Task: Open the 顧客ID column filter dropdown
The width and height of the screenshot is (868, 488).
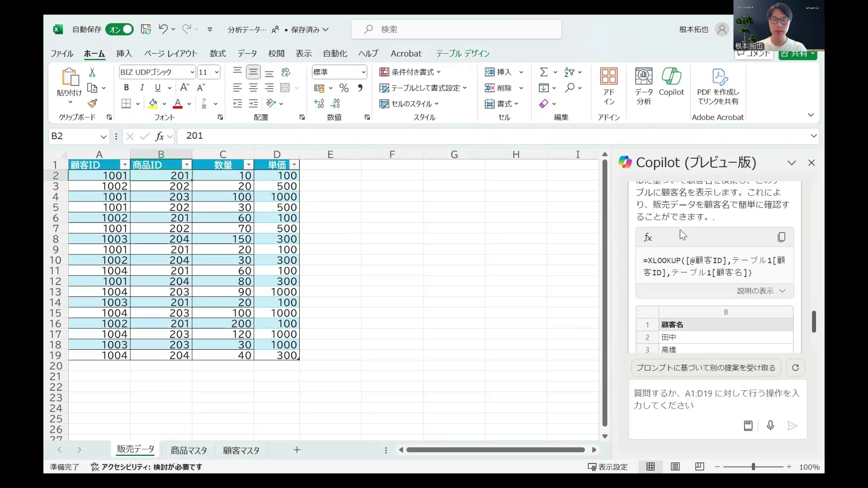Action: point(124,164)
